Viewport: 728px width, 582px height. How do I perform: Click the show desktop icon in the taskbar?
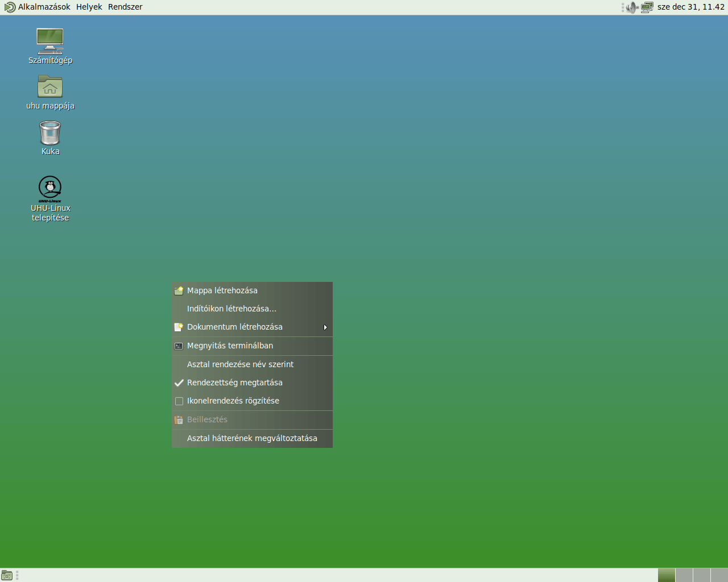coord(7,575)
